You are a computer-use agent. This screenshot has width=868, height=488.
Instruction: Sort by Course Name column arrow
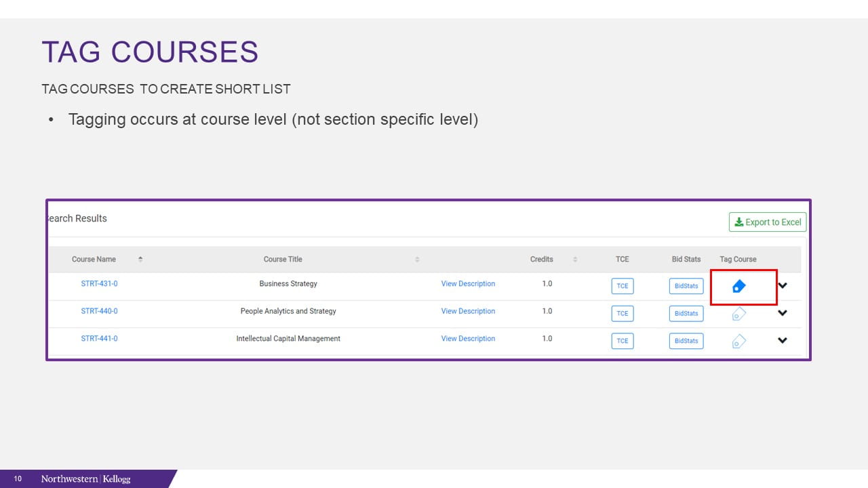[140, 260]
